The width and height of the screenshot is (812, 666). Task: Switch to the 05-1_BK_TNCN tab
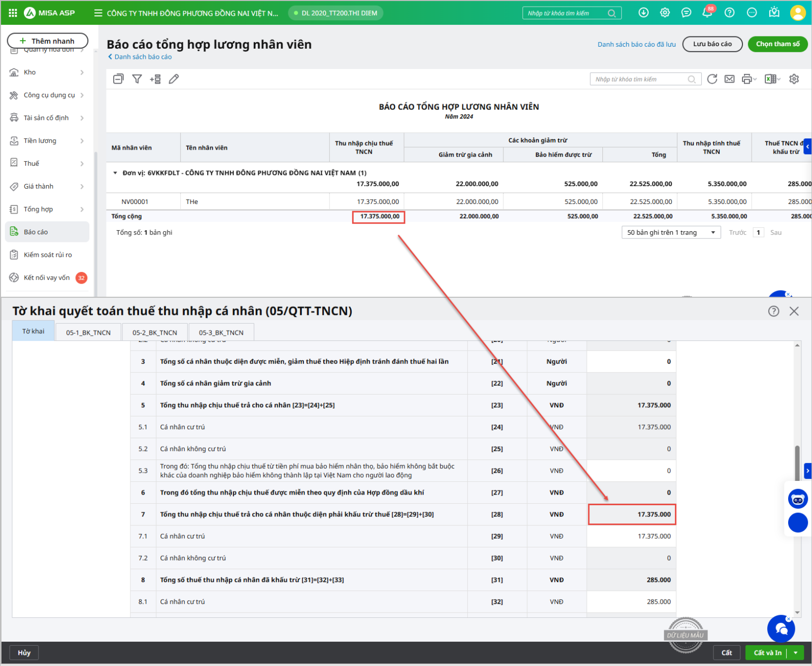click(x=88, y=333)
